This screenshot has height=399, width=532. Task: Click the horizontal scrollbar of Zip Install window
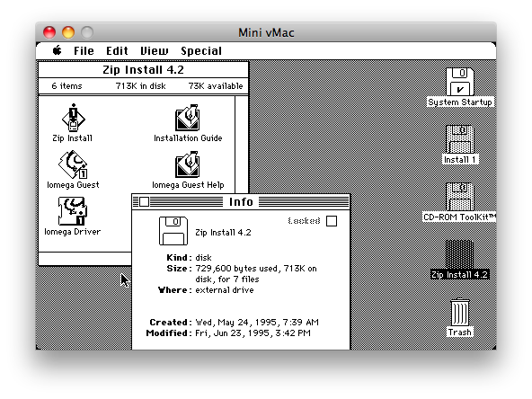[x=85, y=259]
